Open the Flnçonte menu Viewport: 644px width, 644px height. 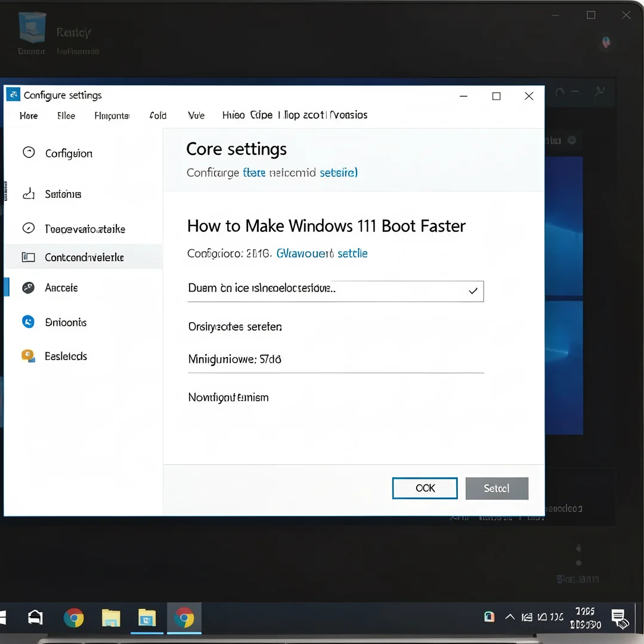coord(112,116)
